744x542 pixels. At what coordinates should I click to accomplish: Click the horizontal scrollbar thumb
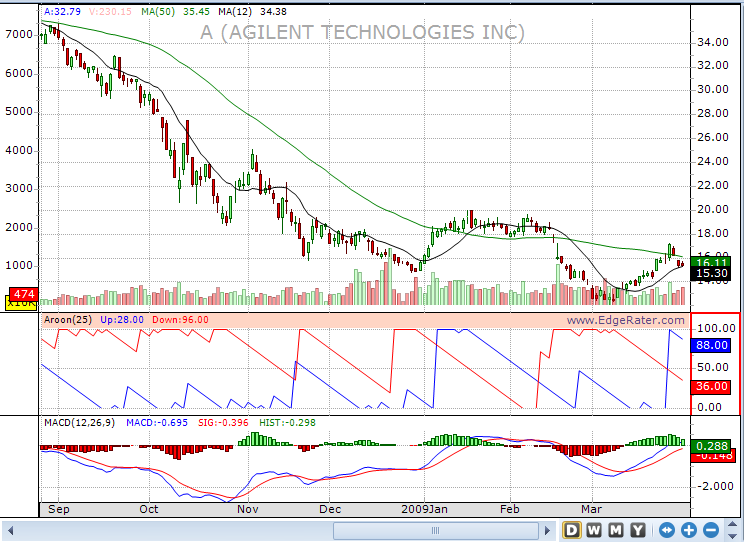436,531
